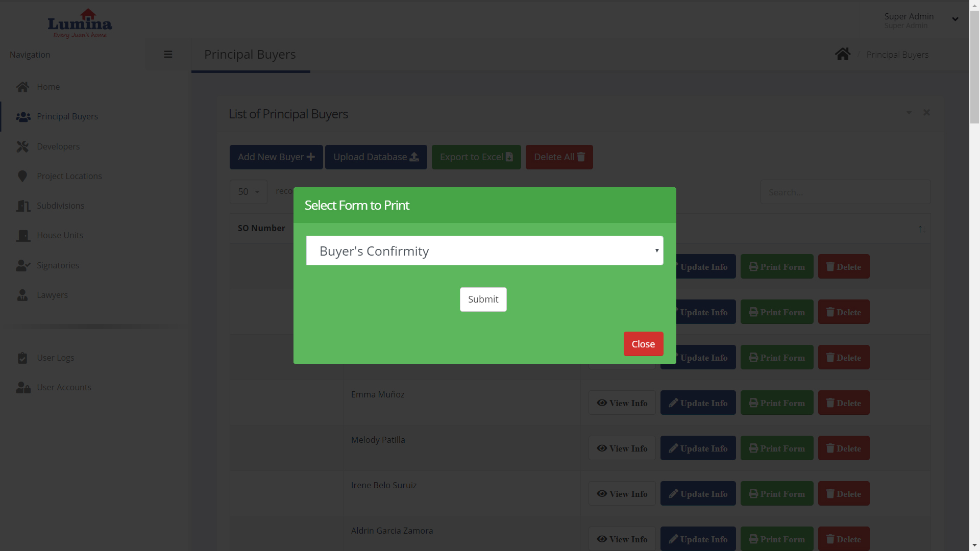The height and width of the screenshot is (551, 980).
Task: Click the Search input field
Action: click(845, 192)
